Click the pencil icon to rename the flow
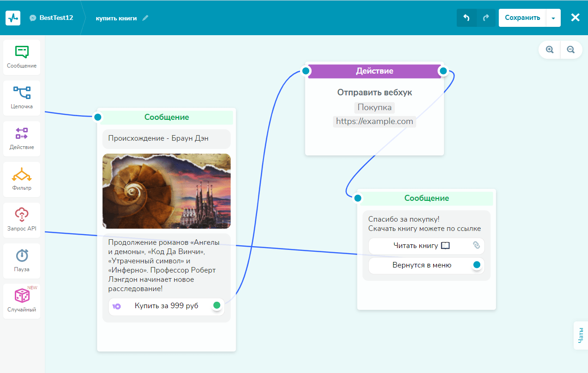 pos(145,18)
